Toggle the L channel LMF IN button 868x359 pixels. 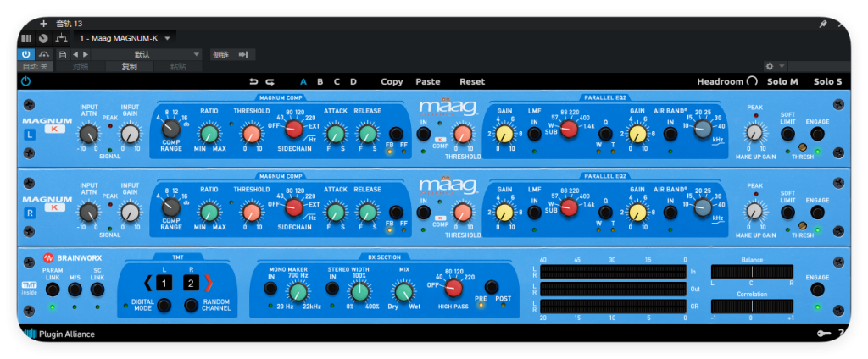tap(534, 133)
